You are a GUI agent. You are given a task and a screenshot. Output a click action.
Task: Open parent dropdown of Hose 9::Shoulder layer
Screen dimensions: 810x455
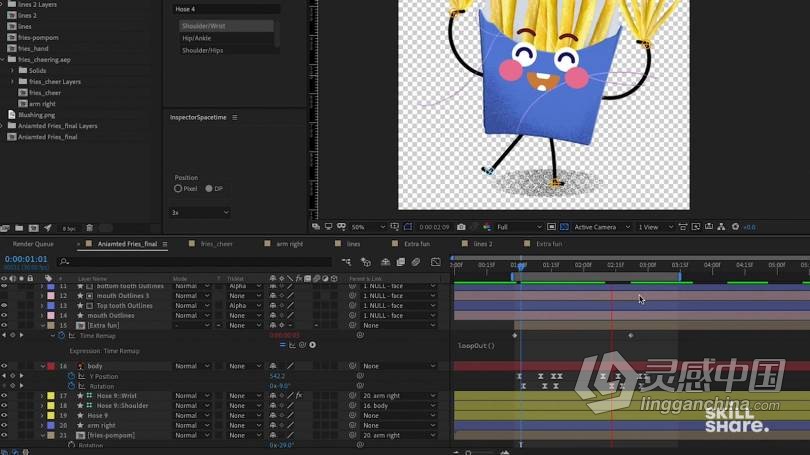coord(399,405)
